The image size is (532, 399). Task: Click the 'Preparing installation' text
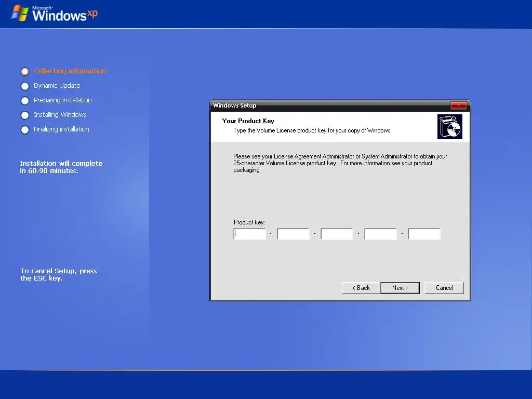tap(63, 100)
